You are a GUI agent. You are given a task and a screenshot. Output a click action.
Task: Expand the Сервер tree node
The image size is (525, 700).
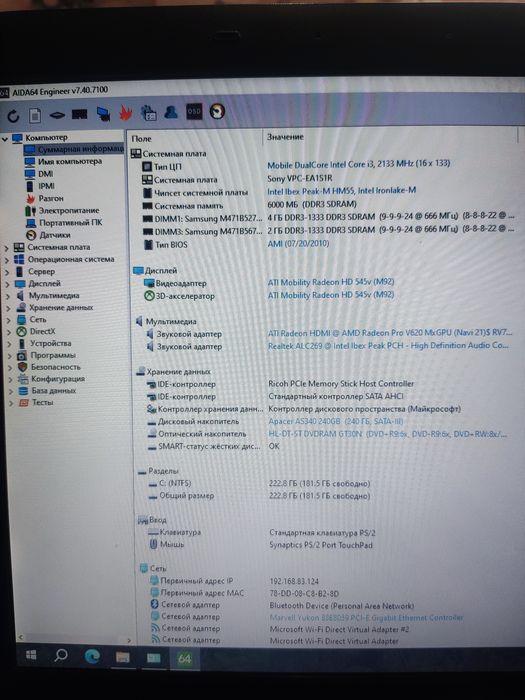8,272
